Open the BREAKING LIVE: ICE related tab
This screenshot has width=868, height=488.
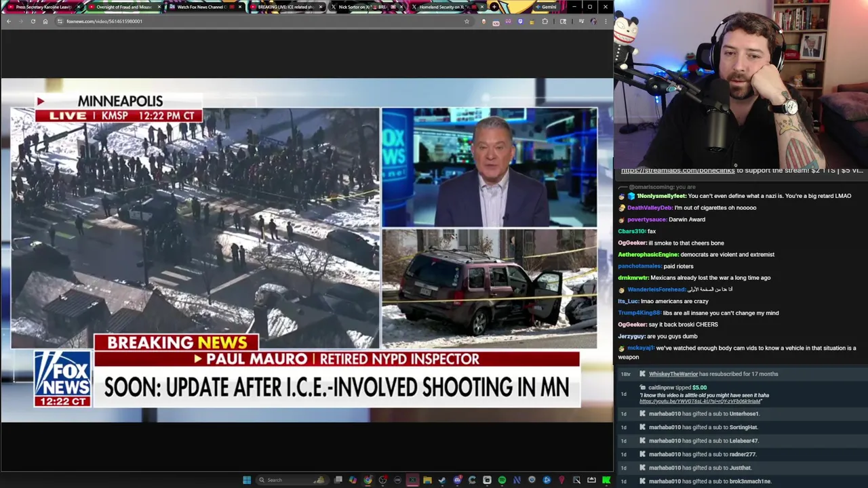[285, 7]
